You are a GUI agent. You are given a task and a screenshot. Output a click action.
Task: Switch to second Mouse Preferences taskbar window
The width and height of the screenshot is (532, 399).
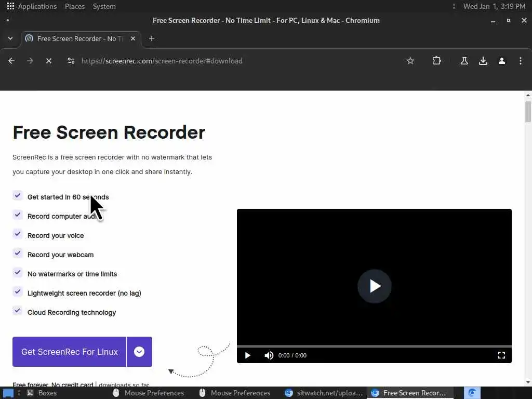[235, 393]
